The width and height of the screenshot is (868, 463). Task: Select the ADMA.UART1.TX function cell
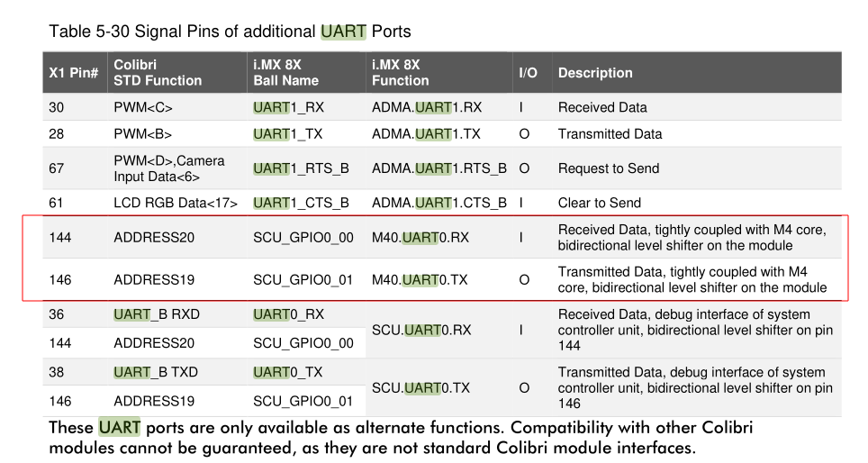click(x=426, y=134)
